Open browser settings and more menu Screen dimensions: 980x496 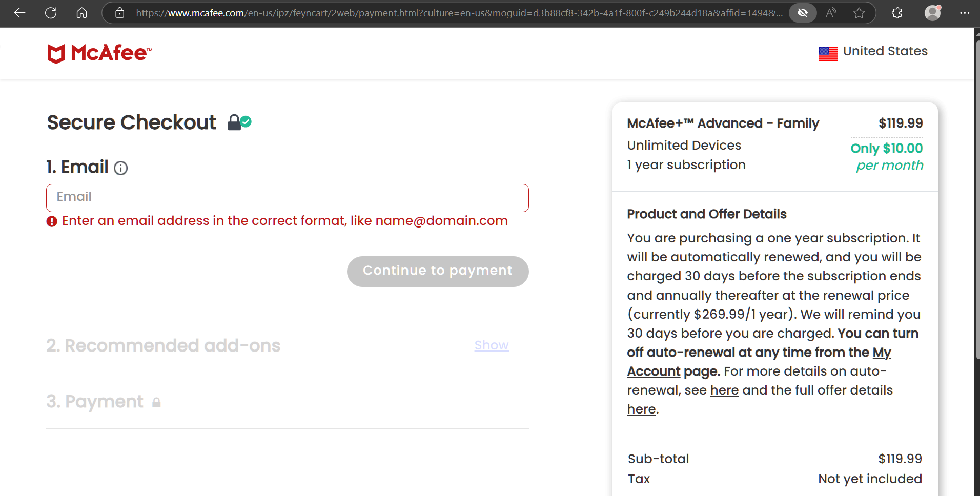[964, 13]
